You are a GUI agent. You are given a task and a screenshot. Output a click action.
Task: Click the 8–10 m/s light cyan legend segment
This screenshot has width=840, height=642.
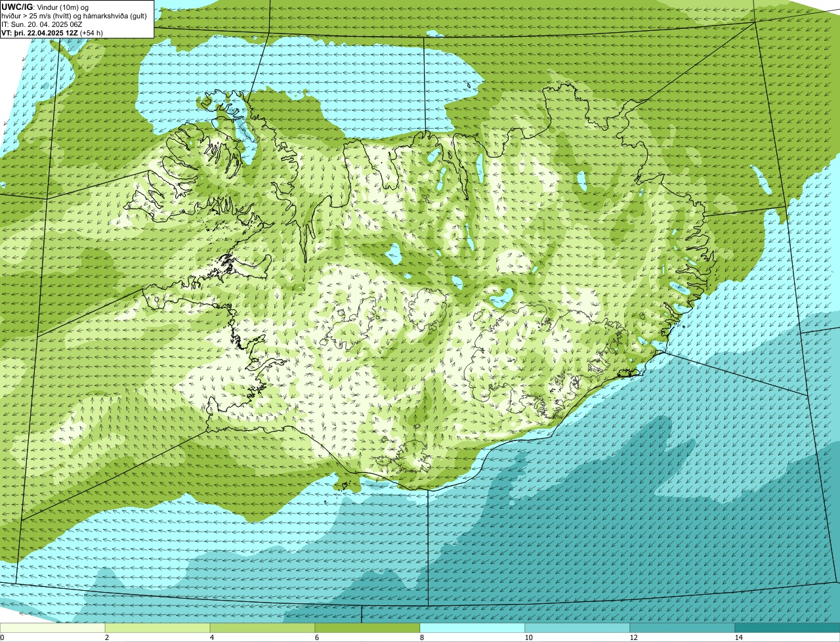pyautogui.click(x=472, y=628)
